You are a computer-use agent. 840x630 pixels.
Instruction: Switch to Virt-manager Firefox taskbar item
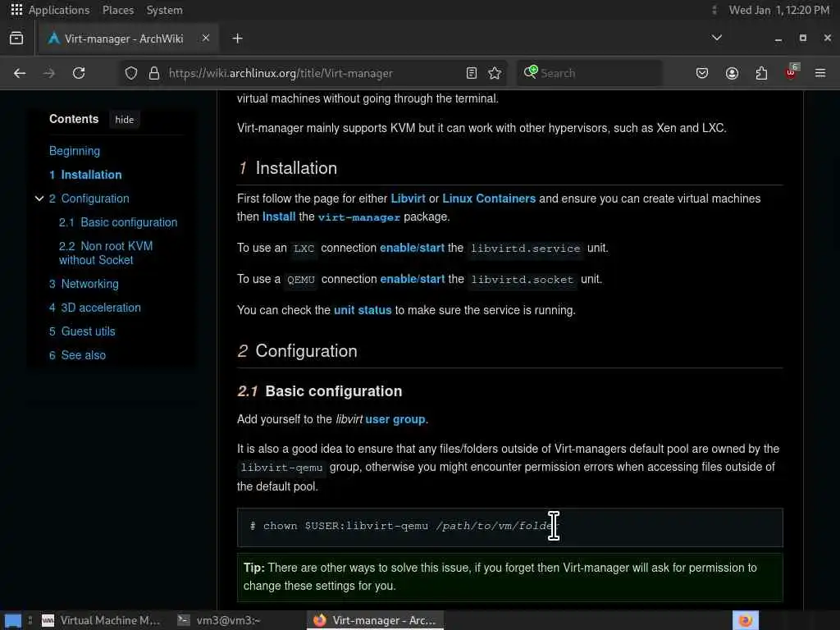[375, 620]
